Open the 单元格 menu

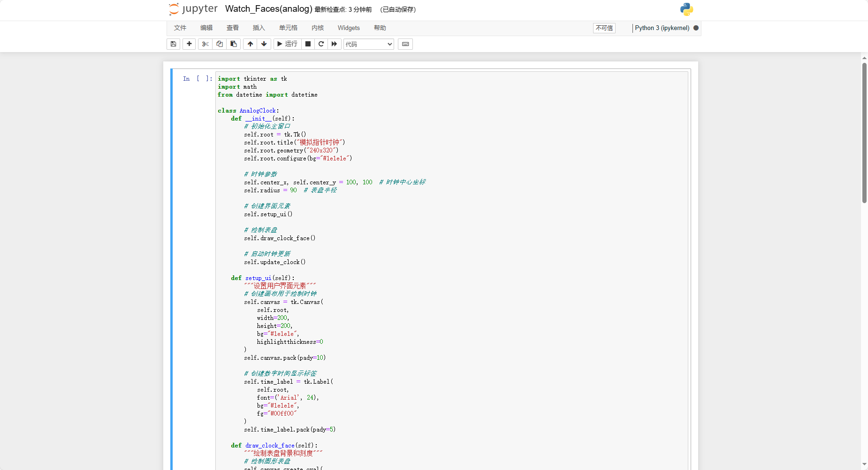288,28
